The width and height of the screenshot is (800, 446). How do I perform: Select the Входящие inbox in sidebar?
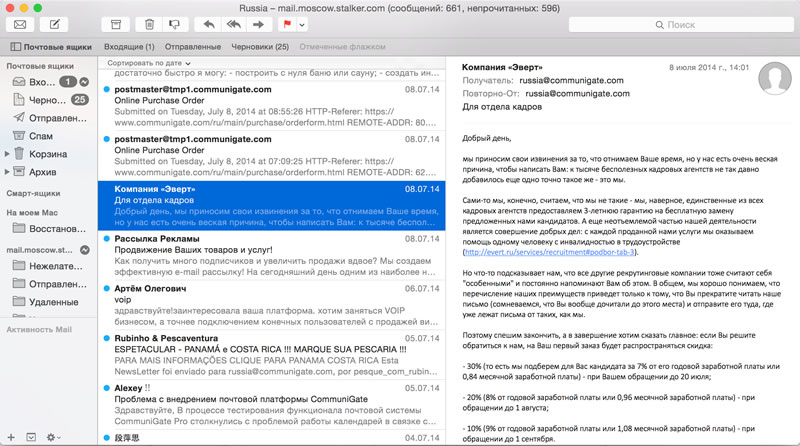43,82
